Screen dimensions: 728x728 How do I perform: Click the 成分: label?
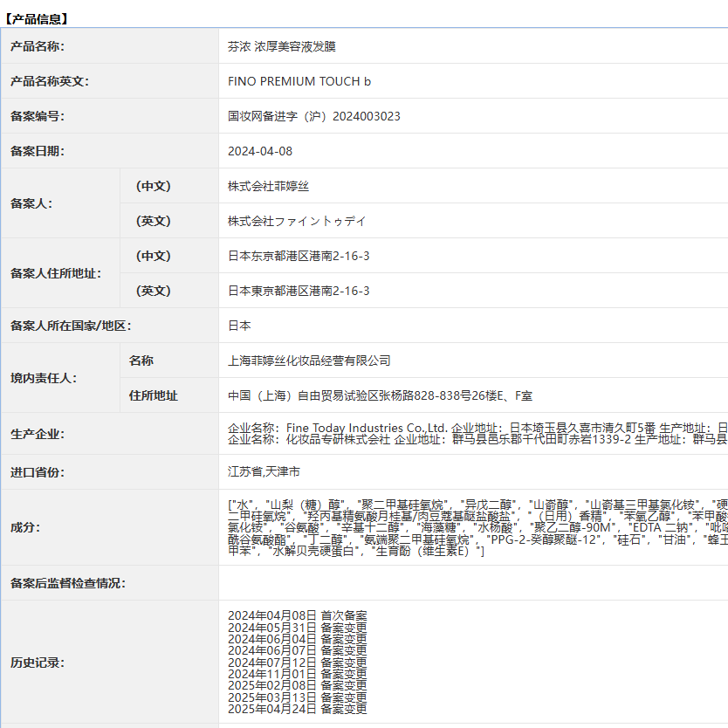[x=25, y=527]
